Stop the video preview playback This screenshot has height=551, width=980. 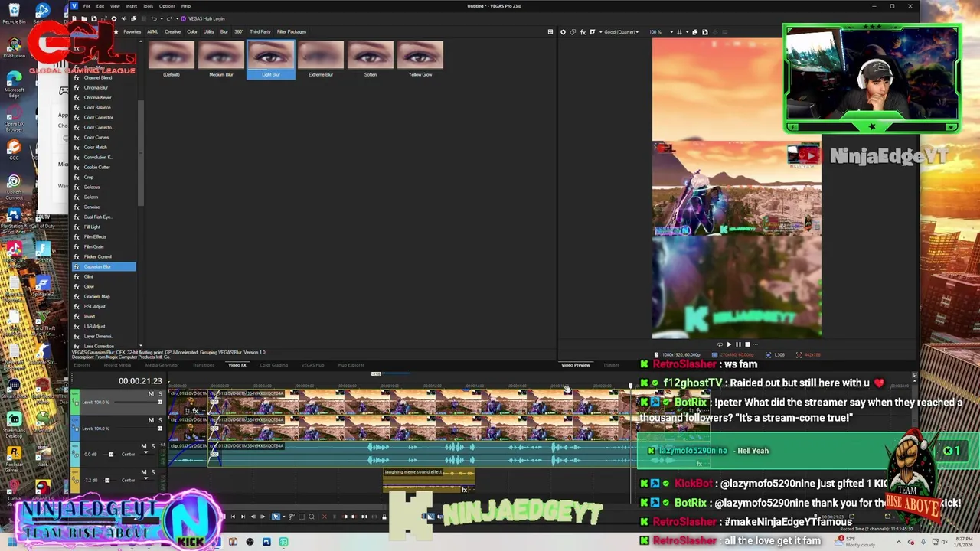[747, 344]
